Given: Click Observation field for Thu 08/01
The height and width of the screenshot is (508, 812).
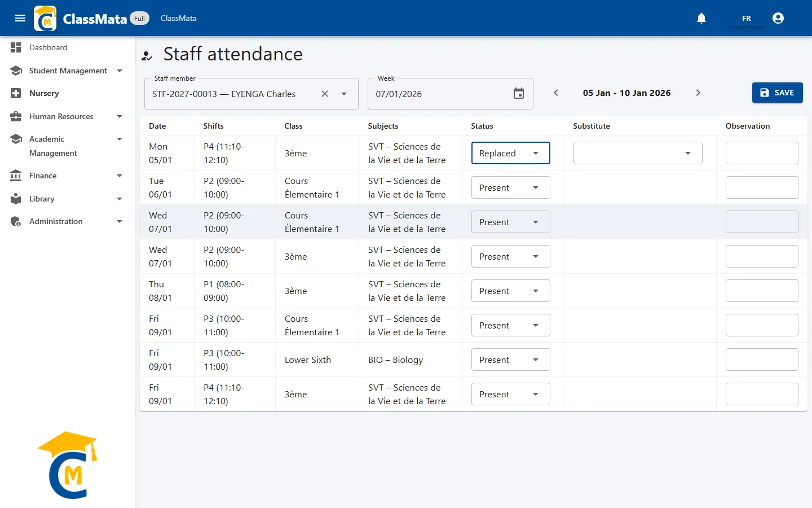Looking at the screenshot, I should click(x=762, y=291).
